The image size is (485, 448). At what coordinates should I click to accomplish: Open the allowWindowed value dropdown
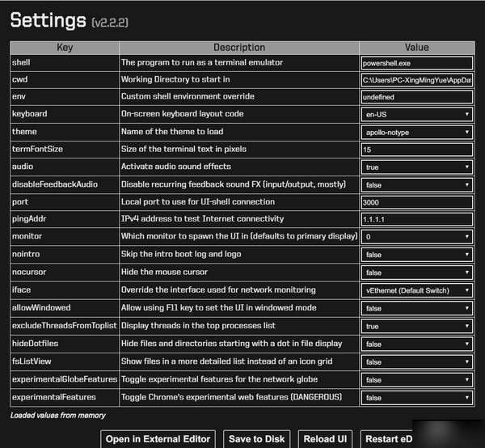(416, 308)
